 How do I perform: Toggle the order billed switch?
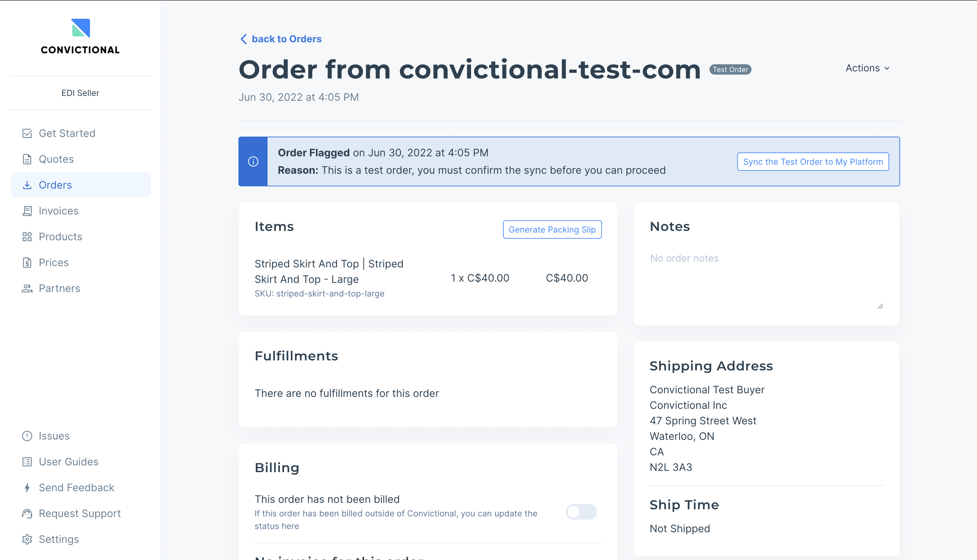(x=581, y=512)
